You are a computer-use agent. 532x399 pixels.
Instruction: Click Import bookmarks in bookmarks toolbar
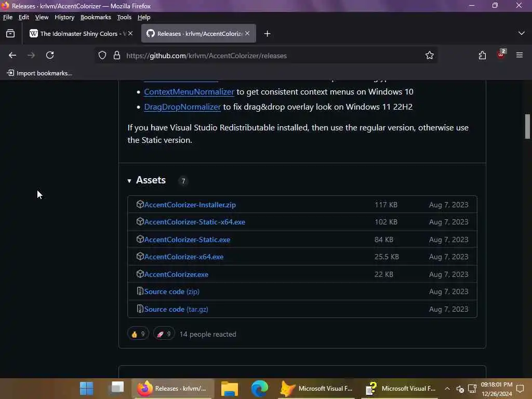pyautogui.click(x=39, y=73)
